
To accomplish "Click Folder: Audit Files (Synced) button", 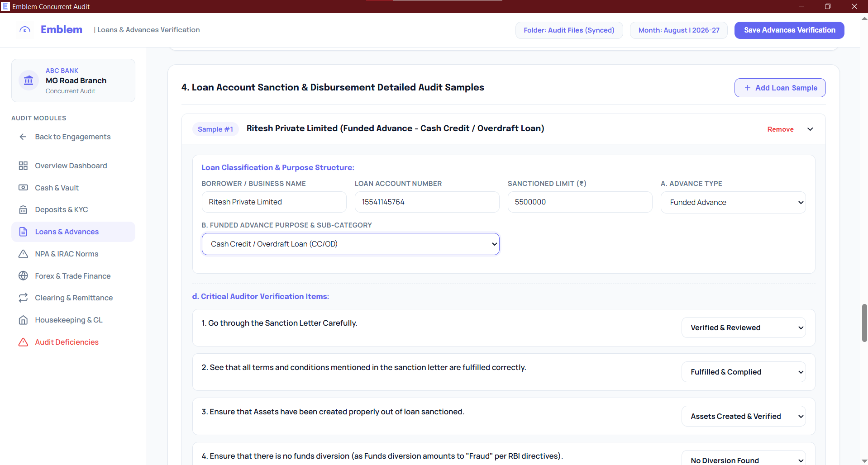I will point(569,30).
